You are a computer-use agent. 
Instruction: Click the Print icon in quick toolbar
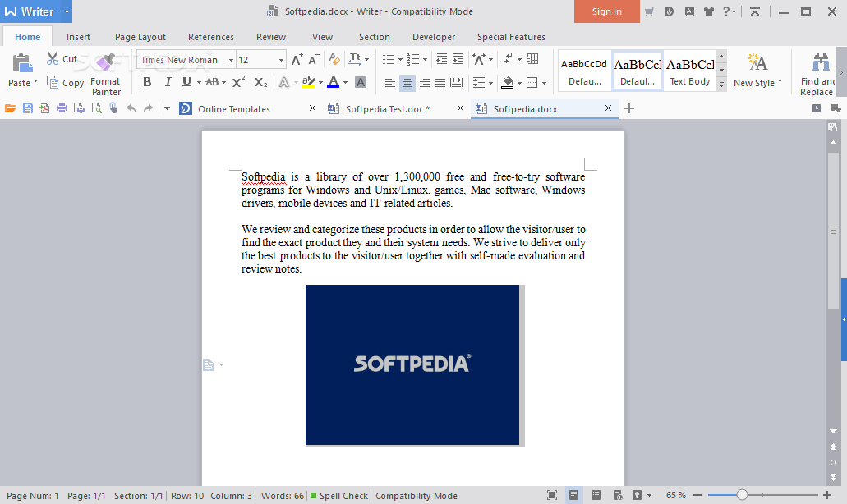point(62,108)
